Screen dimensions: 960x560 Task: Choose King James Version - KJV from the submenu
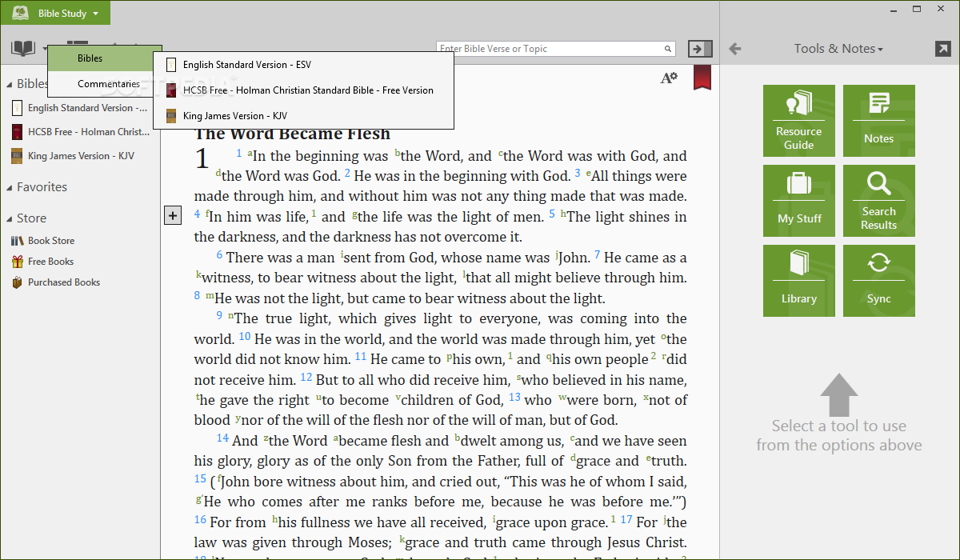coord(303,116)
